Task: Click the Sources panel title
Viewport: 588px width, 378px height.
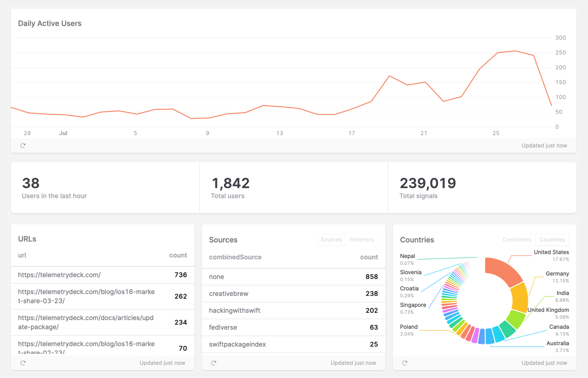Action: tap(223, 240)
